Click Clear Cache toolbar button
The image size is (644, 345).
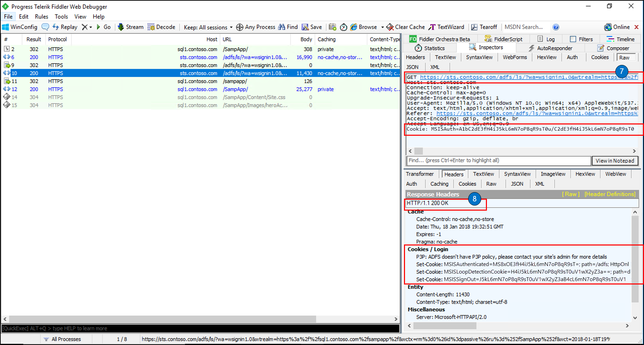coord(406,27)
